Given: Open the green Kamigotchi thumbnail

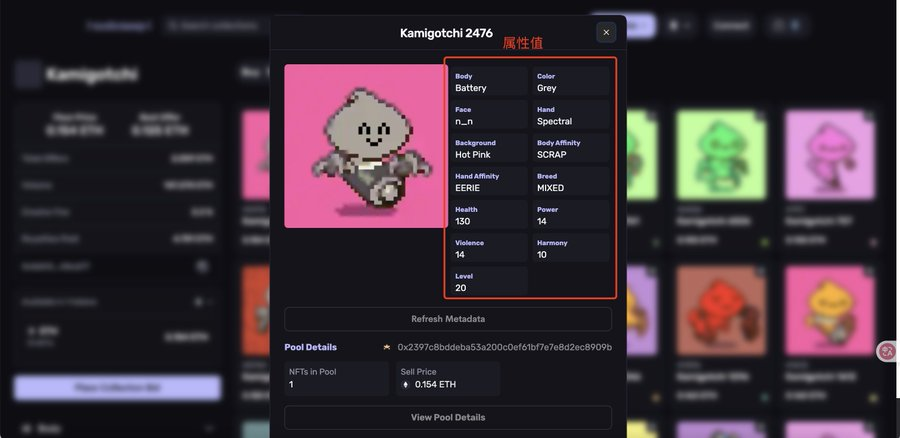Looking at the screenshot, I should (721, 155).
